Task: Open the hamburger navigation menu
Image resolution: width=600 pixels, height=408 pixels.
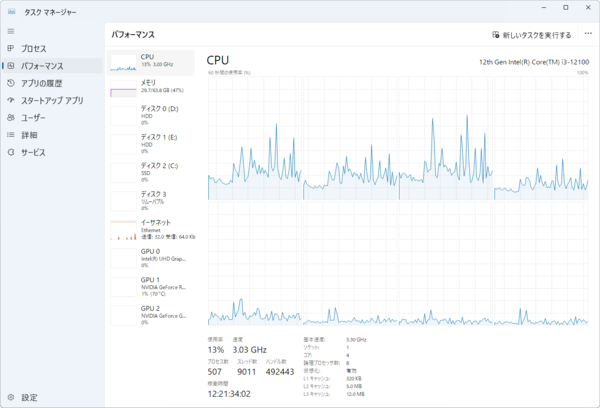Action: 11,31
